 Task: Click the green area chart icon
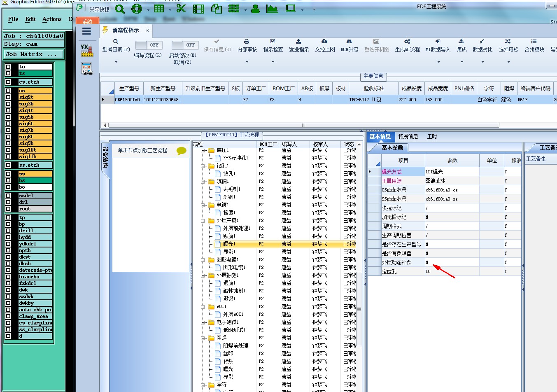(272, 9)
